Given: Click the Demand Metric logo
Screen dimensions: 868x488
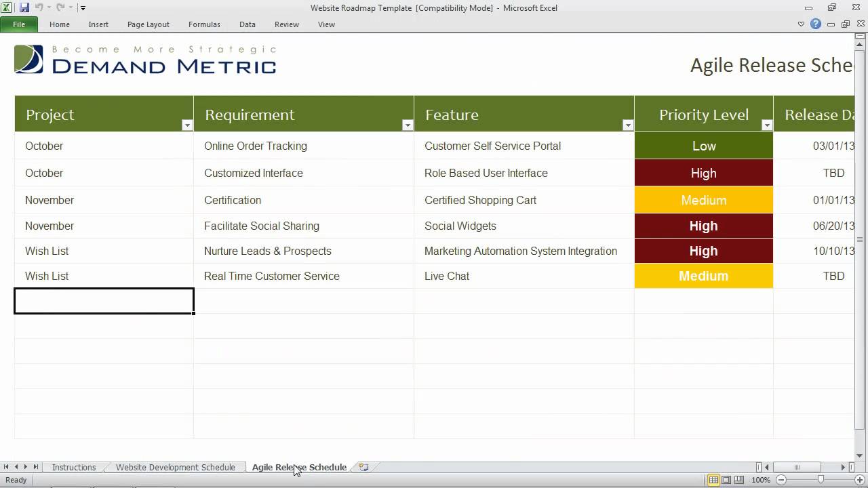Looking at the screenshot, I should tap(145, 59).
